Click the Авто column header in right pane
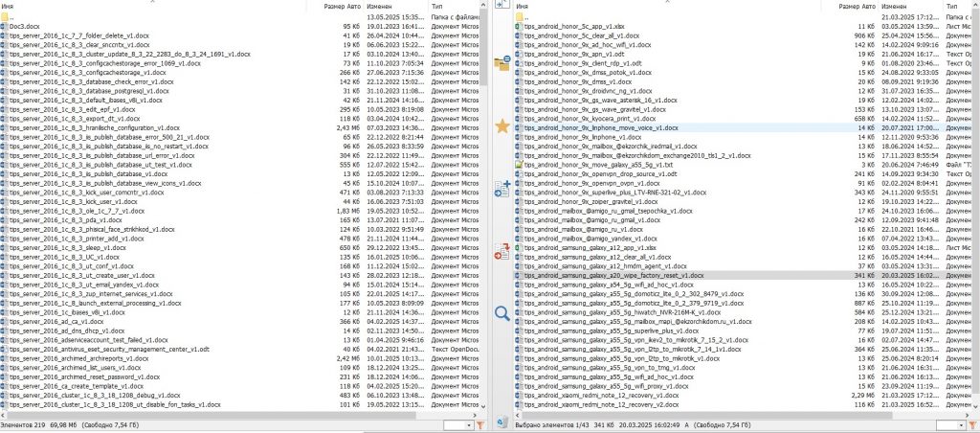The height and width of the screenshot is (433, 980). click(x=869, y=6)
